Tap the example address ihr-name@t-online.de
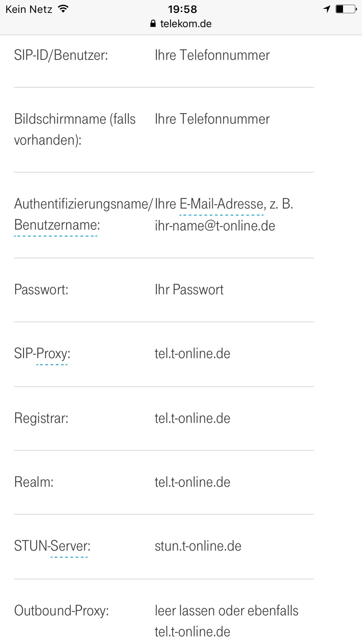 [x=215, y=226]
